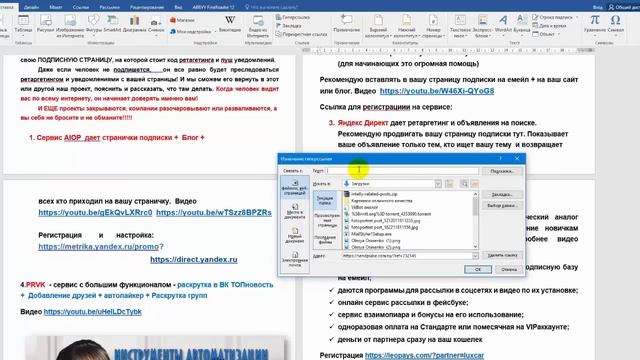Switch to the Рассылки ribbon tab
Viewport: 640px width, 360px height.
(109, 7)
